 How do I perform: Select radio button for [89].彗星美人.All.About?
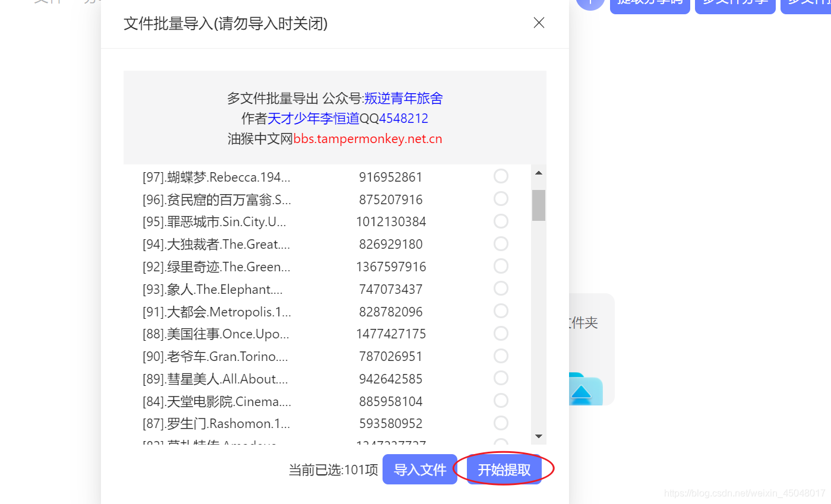point(501,378)
